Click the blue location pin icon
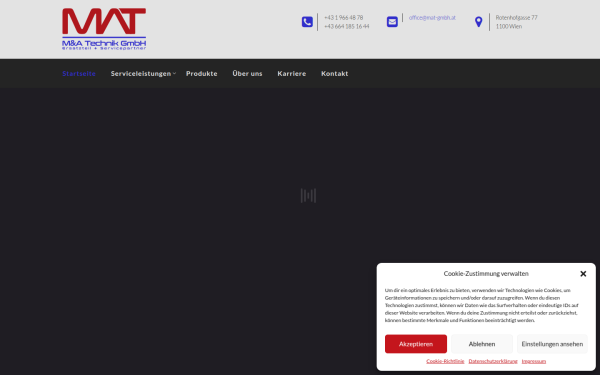 [478, 22]
